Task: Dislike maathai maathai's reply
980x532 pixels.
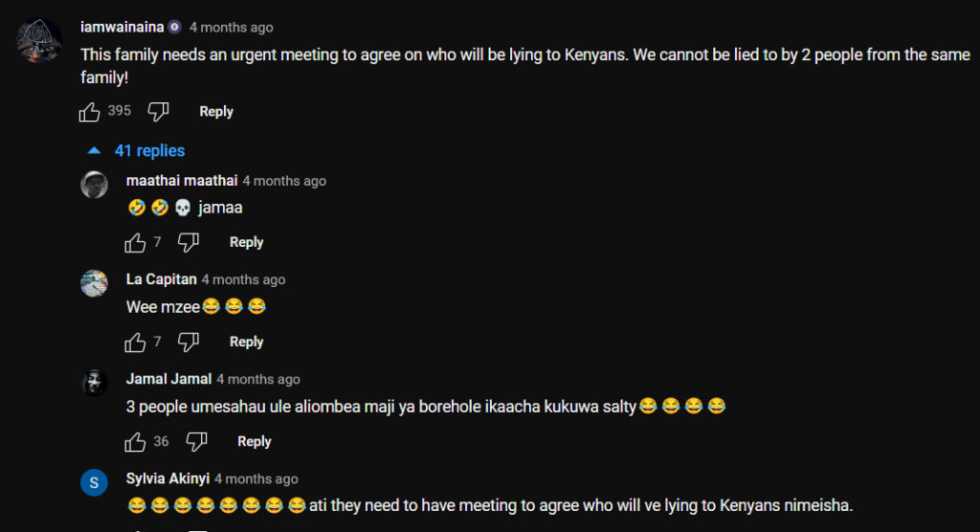Action: point(189,242)
